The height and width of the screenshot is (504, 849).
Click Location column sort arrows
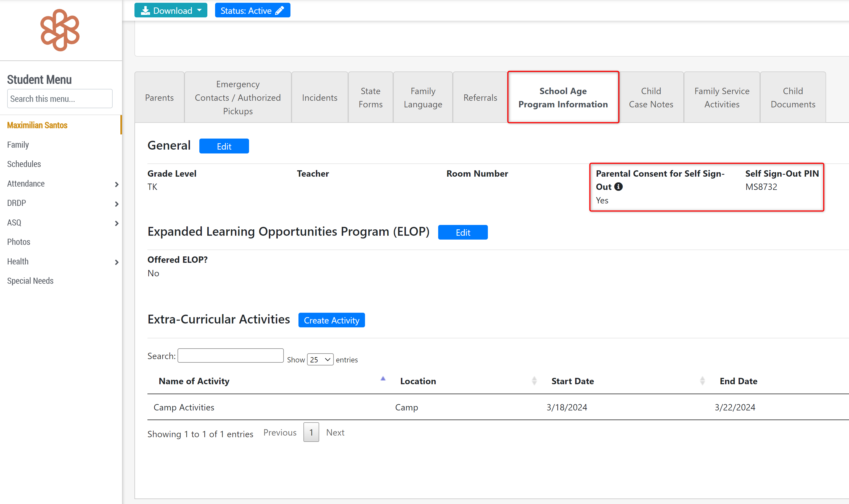tap(534, 381)
